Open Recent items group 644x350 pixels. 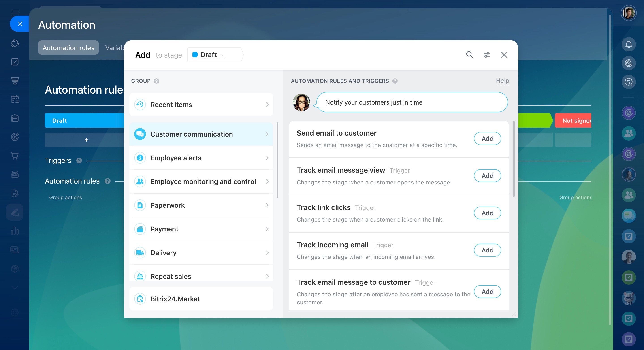[201, 105]
